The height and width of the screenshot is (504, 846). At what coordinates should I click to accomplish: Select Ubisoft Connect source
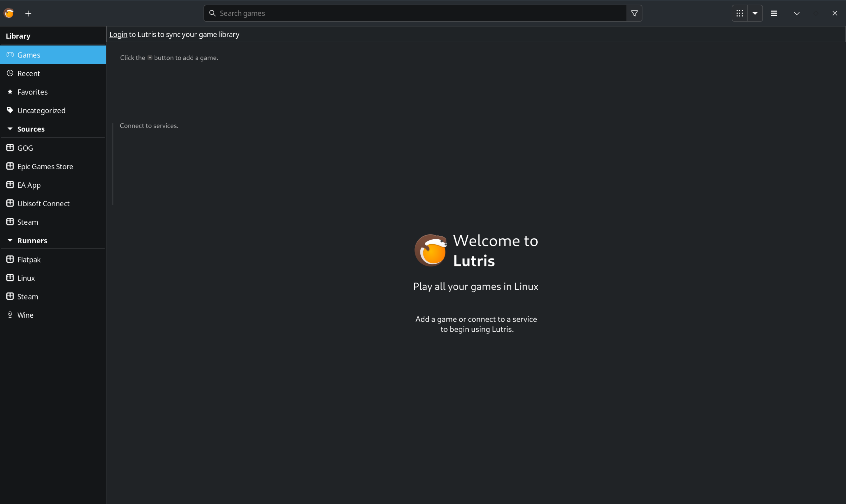coord(53,204)
